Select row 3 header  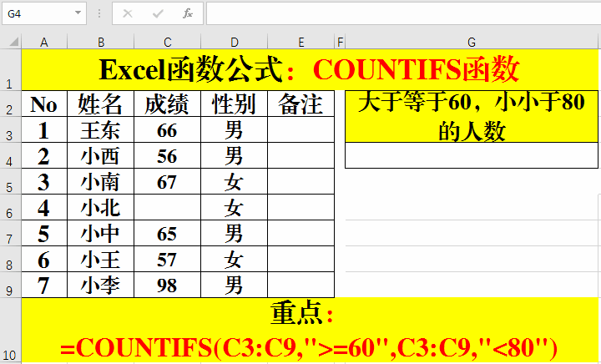point(10,130)
